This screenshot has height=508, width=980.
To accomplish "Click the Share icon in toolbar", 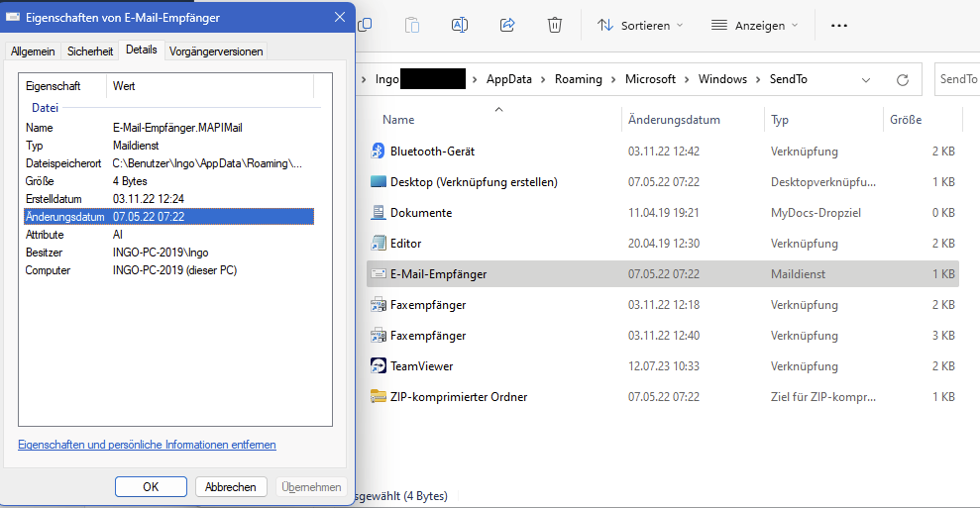I will 507,25.
